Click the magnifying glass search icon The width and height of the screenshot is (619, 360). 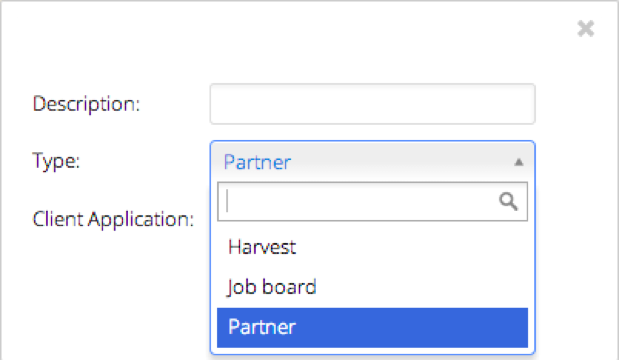tap(508, 201)
